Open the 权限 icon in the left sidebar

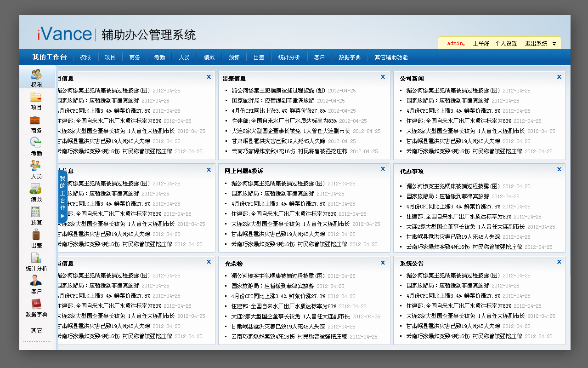[36, 74]
